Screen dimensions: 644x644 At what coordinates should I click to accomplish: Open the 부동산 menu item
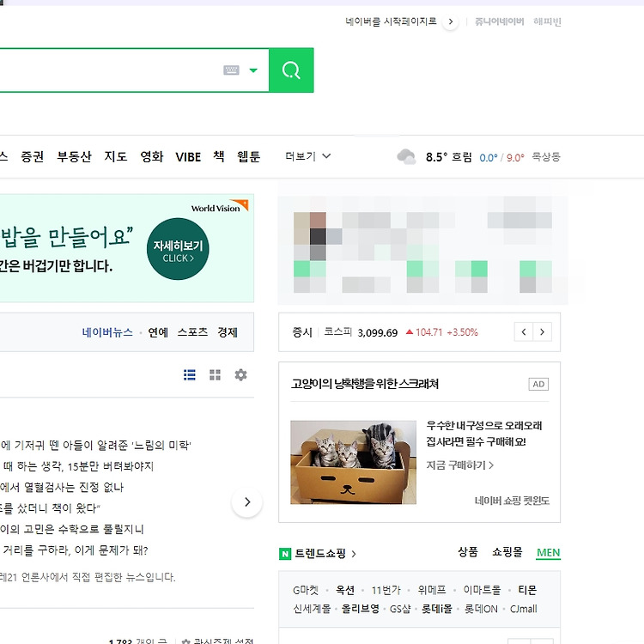pyautogui.click(x=74, y=156)
